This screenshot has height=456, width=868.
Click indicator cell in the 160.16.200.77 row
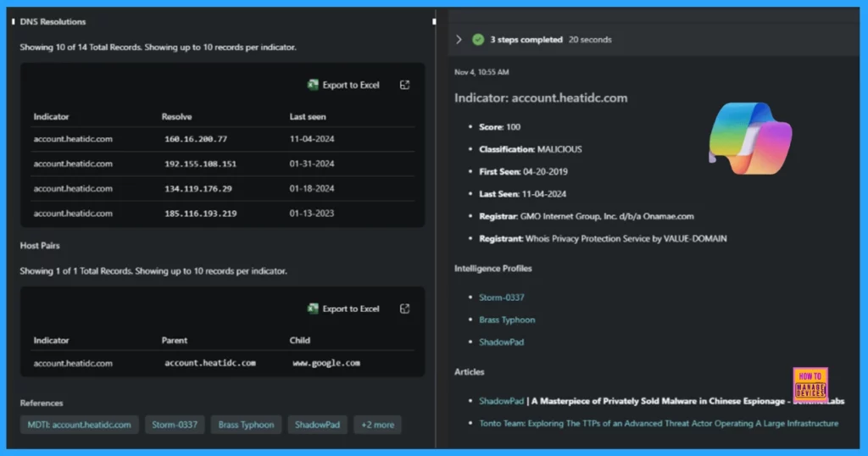[x=73, y=139]
